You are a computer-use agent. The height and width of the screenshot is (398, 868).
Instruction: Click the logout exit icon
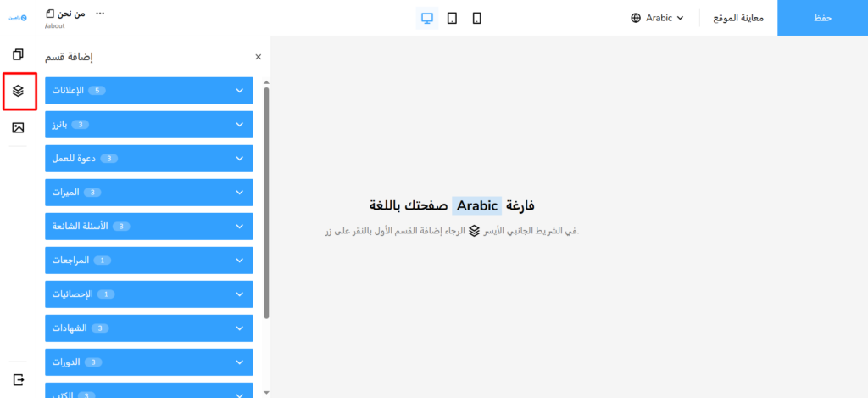coord(18,379)
